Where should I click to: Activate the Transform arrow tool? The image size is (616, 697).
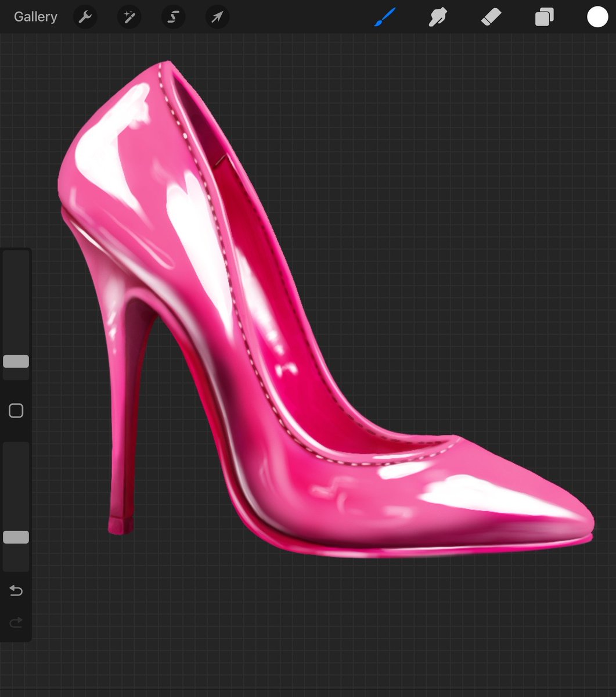217,17
